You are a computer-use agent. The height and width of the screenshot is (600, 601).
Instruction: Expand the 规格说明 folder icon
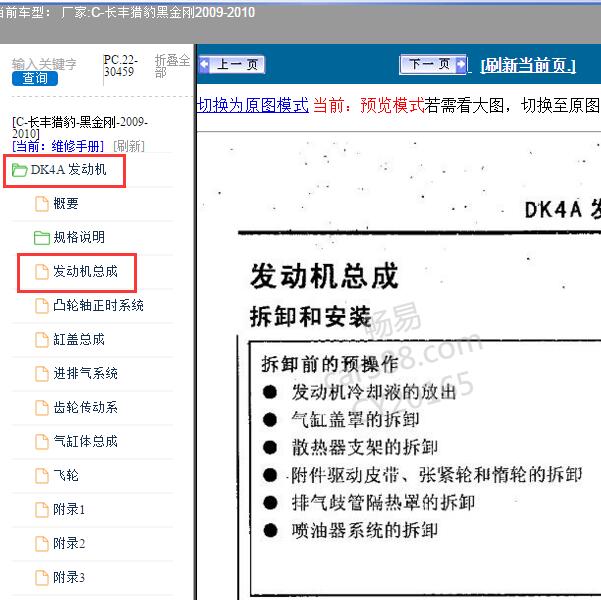[x=41, y=238]
